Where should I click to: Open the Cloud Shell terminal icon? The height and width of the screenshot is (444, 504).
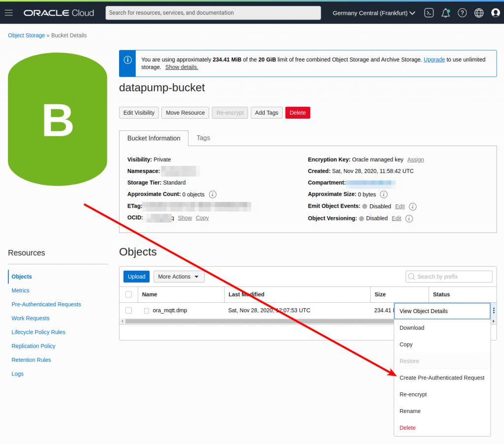point(429,13)
